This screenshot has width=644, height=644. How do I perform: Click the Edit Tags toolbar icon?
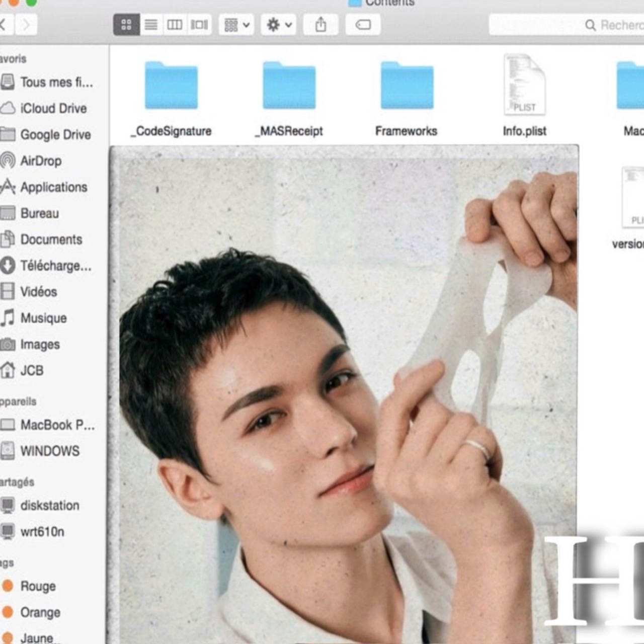(362, 25)
